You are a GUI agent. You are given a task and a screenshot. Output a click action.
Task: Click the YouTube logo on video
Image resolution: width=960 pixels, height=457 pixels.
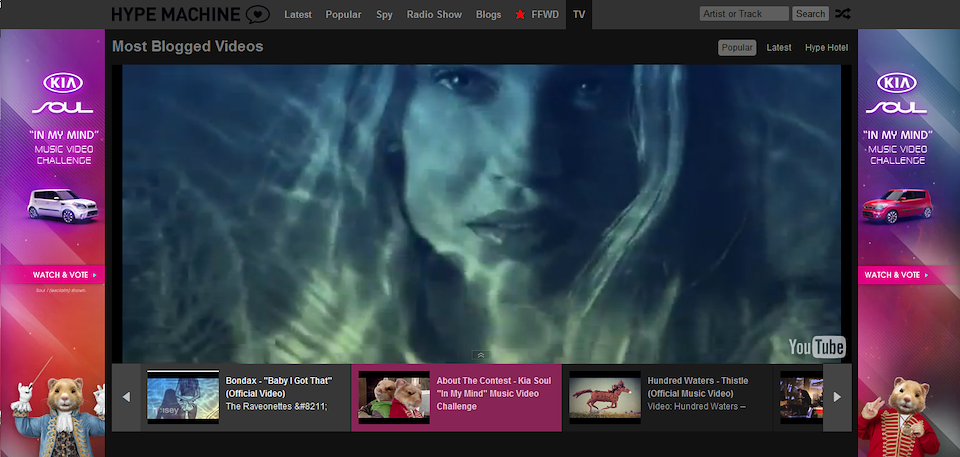(816, 346)
